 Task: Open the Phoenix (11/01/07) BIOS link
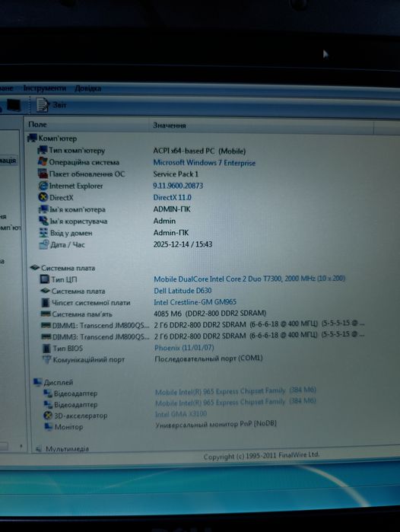[184, 347]
